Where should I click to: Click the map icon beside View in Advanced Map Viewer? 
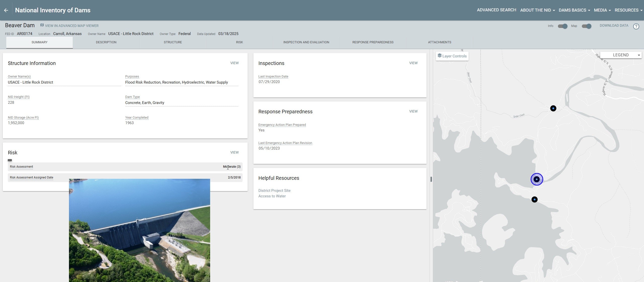pos(42,25)
